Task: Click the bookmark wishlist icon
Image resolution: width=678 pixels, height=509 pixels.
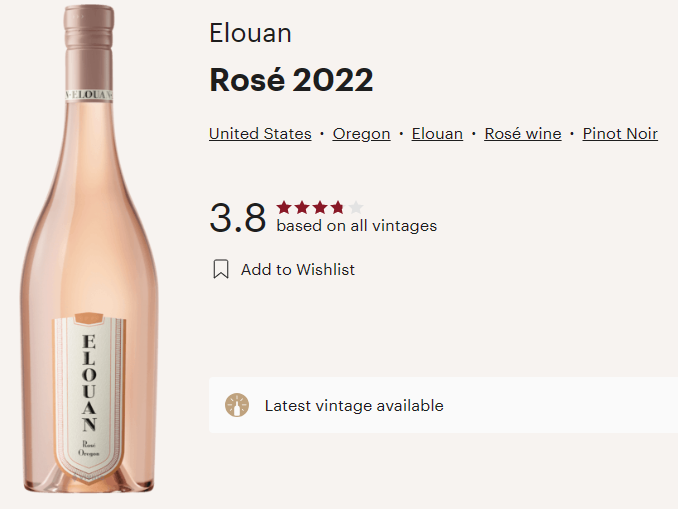Action: click(221, 269)
